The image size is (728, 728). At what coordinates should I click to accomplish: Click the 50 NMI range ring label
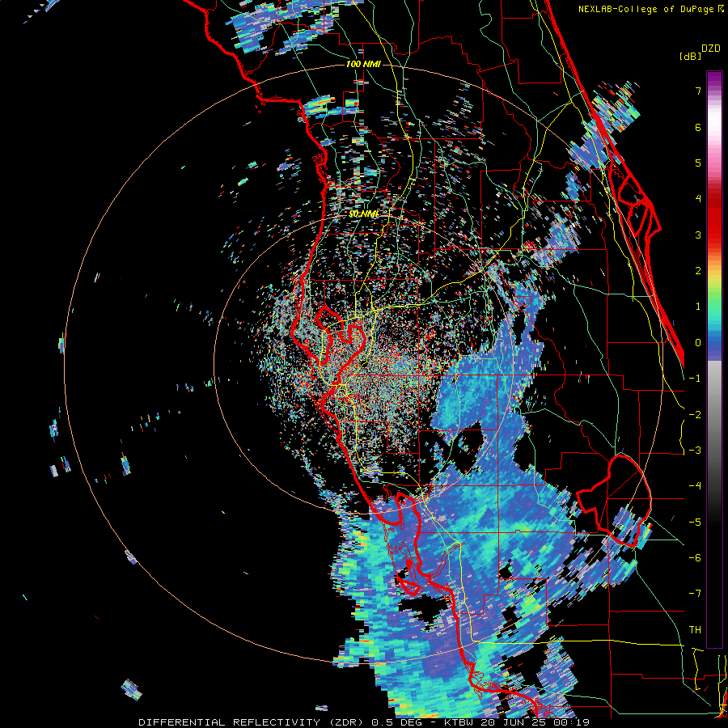(363, 214)
